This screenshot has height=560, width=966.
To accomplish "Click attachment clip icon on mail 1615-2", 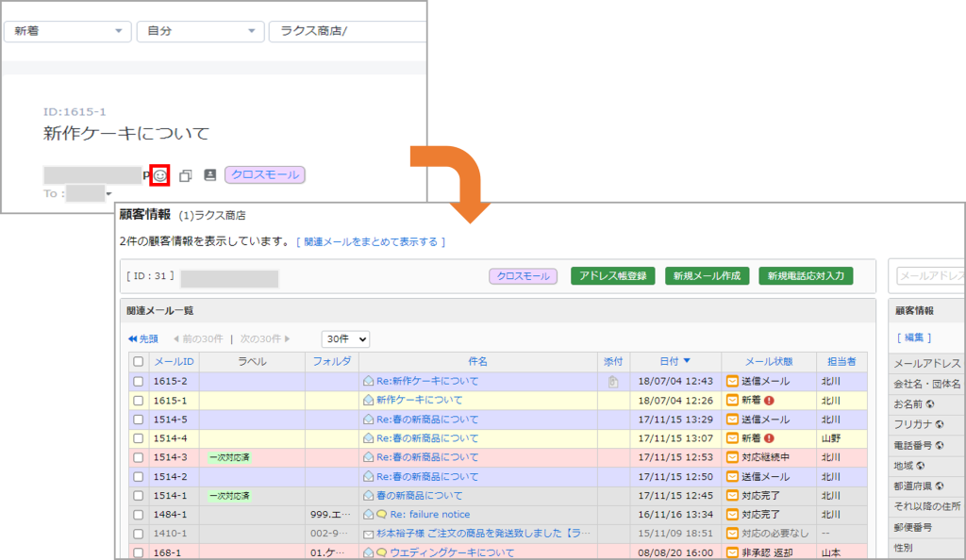I will coord(613,382).
